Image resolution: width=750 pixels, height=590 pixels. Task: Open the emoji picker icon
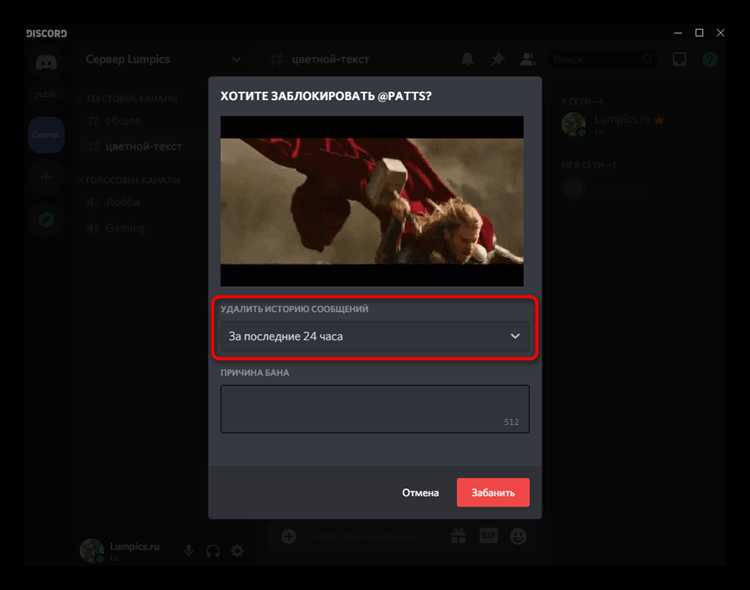[x=518, y=536]
